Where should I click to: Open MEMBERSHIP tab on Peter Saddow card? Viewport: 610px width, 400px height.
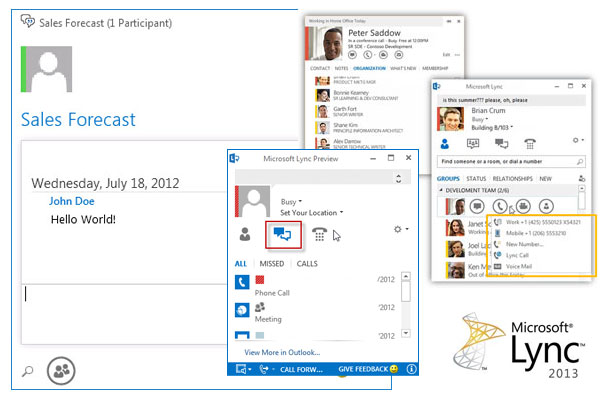435,68
